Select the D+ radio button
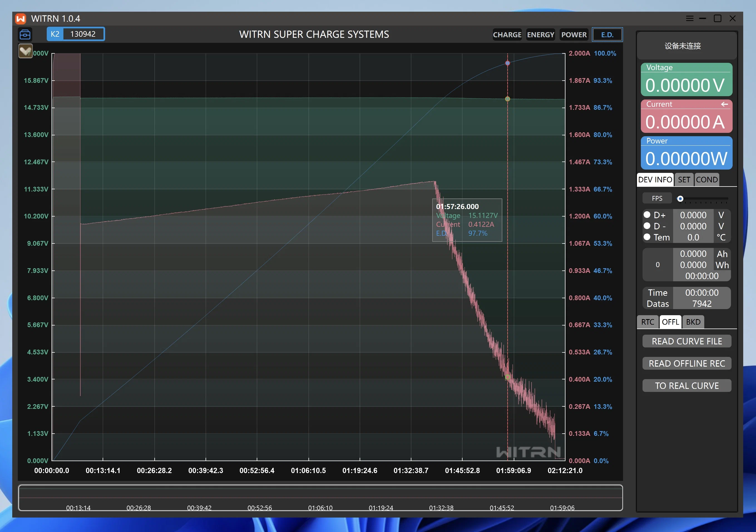This screenshot has height=532, width=756. point(647,215)
